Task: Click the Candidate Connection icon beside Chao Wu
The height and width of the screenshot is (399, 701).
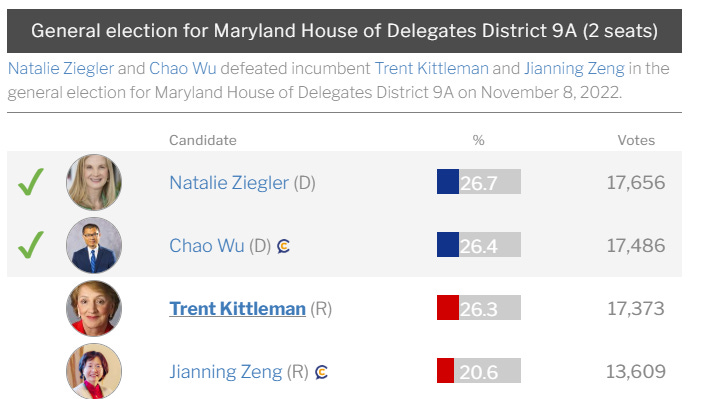Action: 283,246
